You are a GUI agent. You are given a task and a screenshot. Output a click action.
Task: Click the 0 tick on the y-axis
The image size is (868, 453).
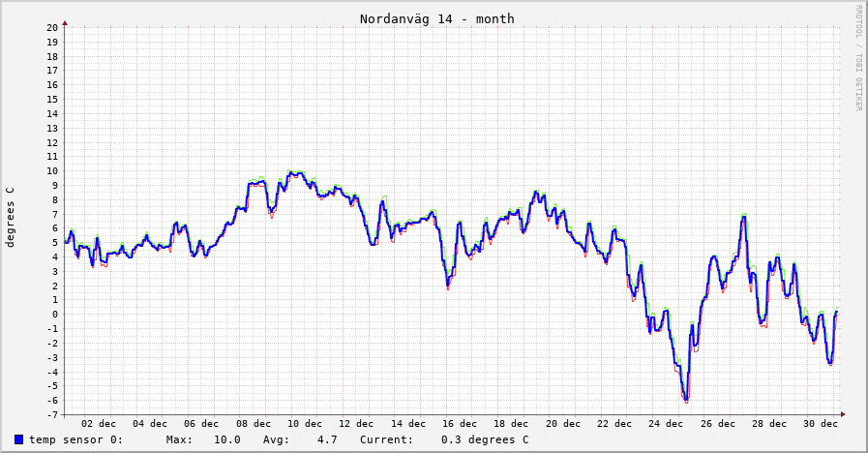click(56, 314)
